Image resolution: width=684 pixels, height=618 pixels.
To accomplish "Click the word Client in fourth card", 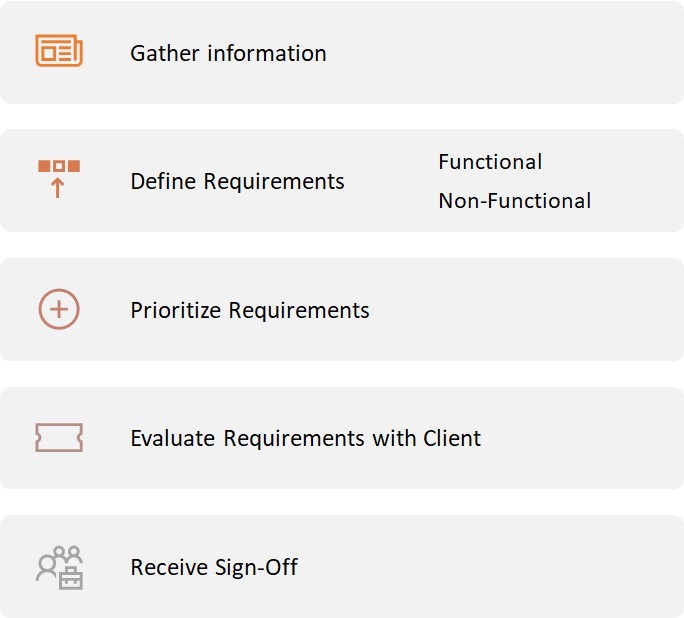I will [x=452, y=438].
